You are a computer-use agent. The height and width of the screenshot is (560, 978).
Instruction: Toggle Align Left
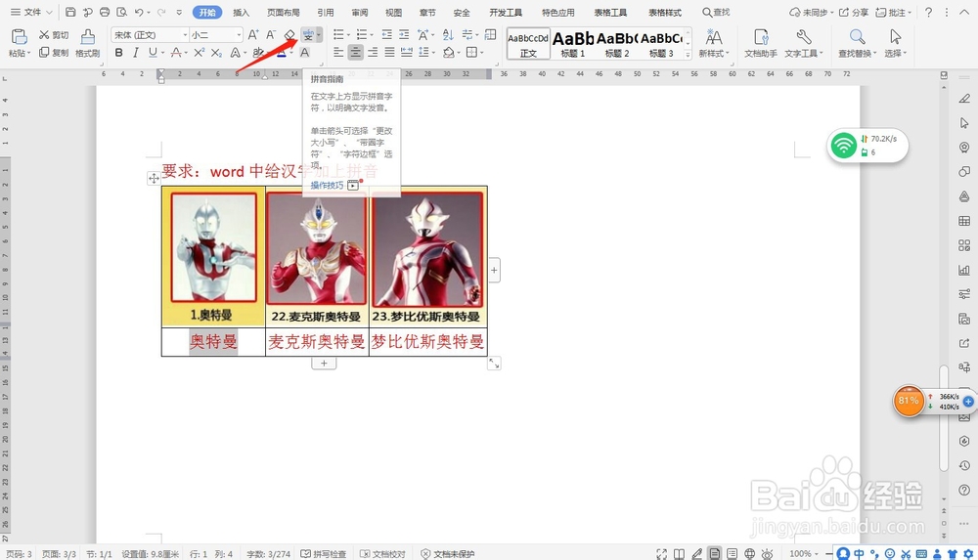click(x=338, y=53)
